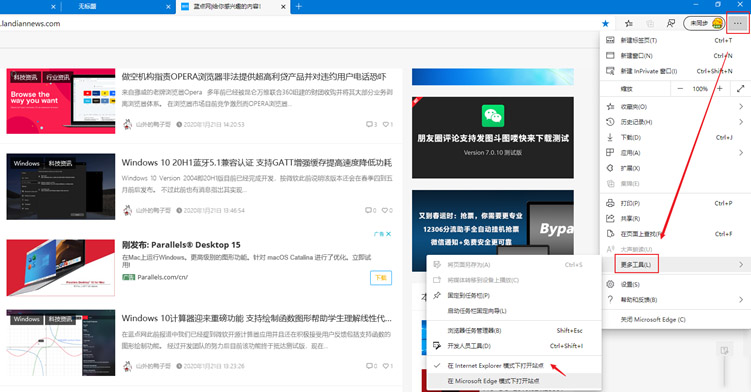The width and height of the screenshot is (751, 392).
Task: Click the Opera article thumbnail
Action: pos(61,101)
